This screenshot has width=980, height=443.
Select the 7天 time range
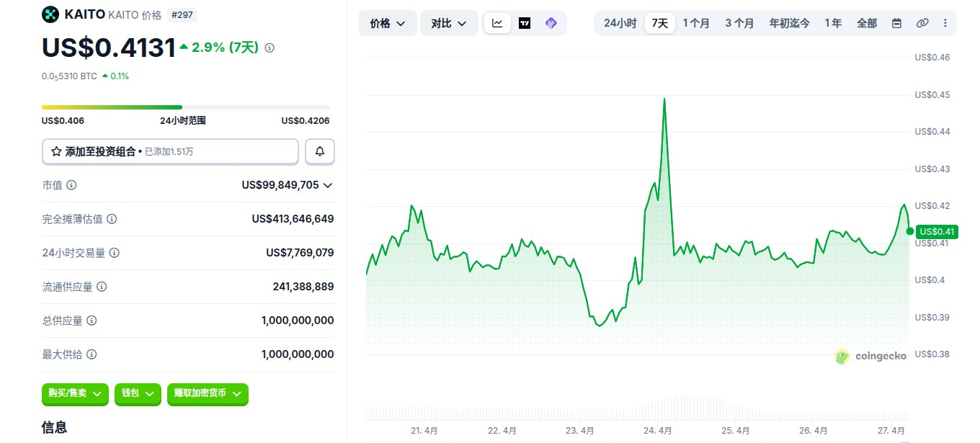click(659, 23)
